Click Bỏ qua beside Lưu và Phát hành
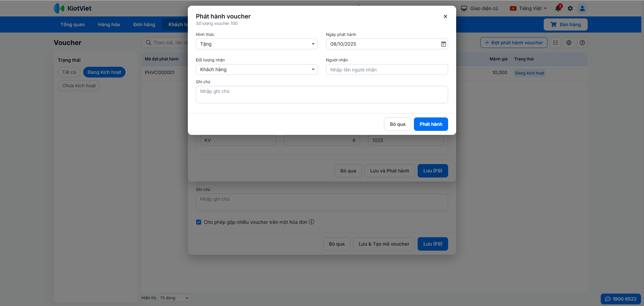The height and width of the screenshot is (306, 644). point(348,171)
